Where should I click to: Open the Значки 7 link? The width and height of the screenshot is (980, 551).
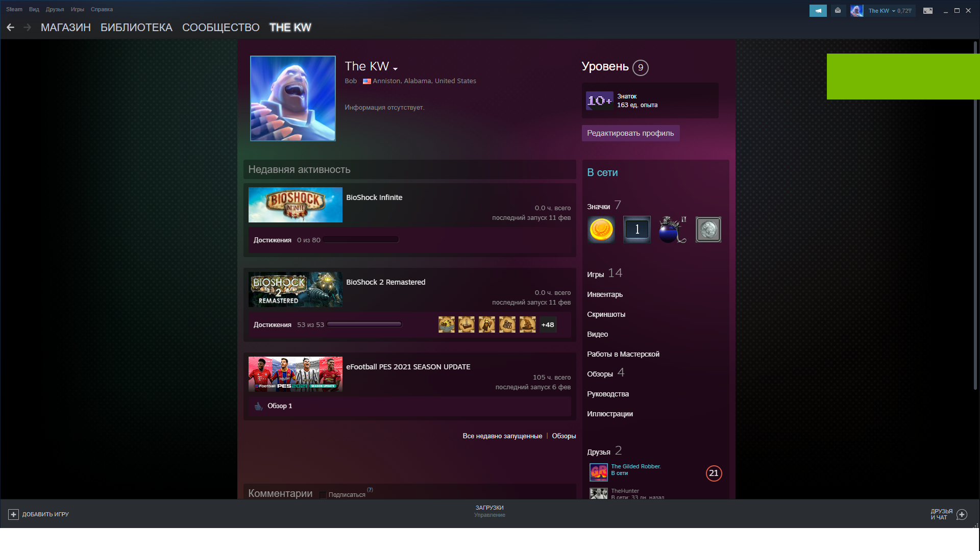604,206
